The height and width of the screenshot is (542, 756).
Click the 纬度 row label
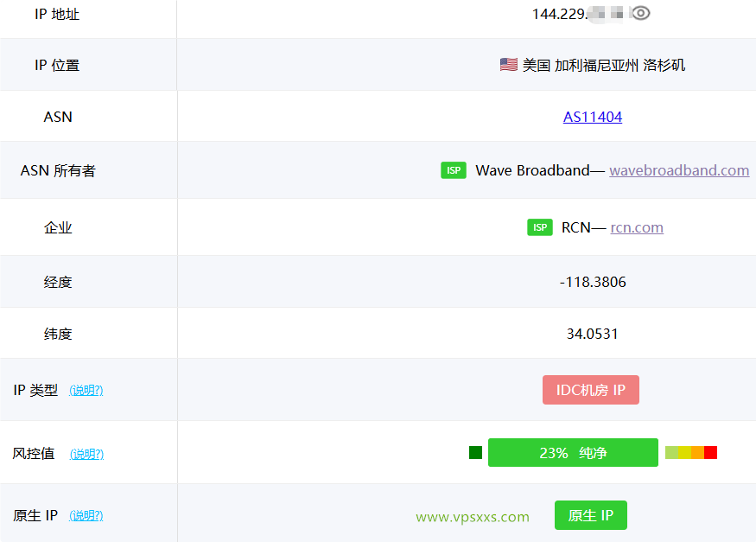tap(58, 334)
